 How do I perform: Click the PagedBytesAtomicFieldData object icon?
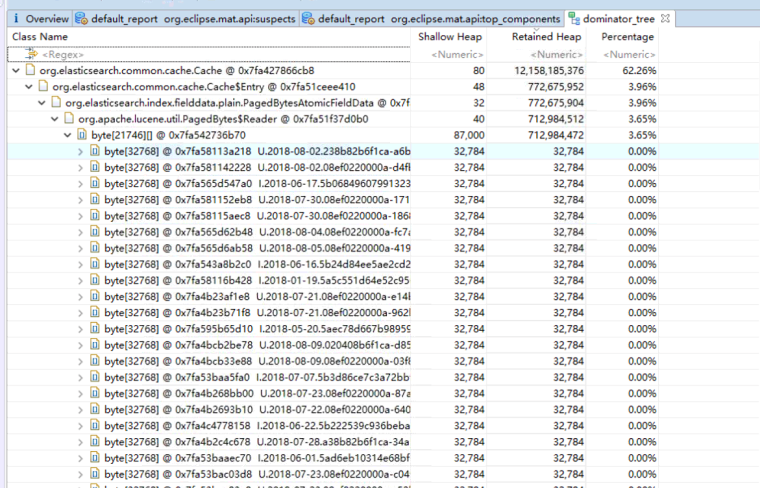point(56,102)
